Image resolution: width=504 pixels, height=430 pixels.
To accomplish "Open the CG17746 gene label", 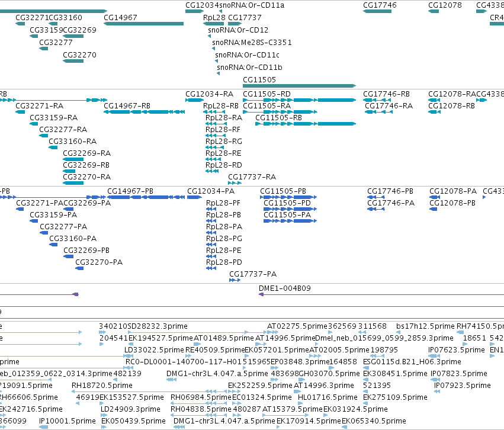I will [x=380, y=5].
